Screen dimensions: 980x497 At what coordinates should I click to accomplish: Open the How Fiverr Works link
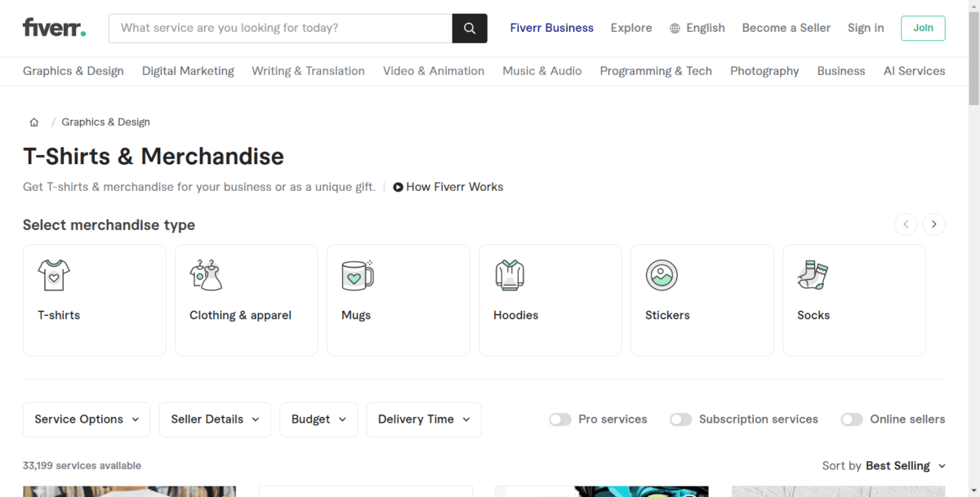tap(448, 187)
